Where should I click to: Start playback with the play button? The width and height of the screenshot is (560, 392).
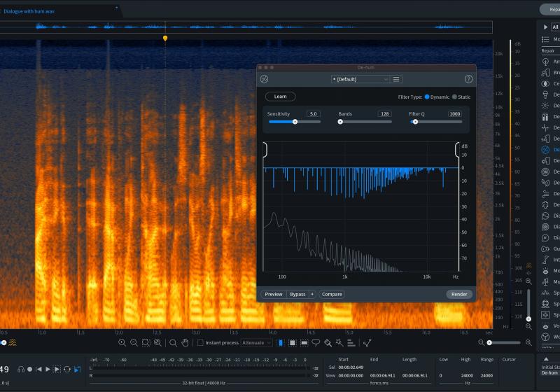[x=48, y=369]
